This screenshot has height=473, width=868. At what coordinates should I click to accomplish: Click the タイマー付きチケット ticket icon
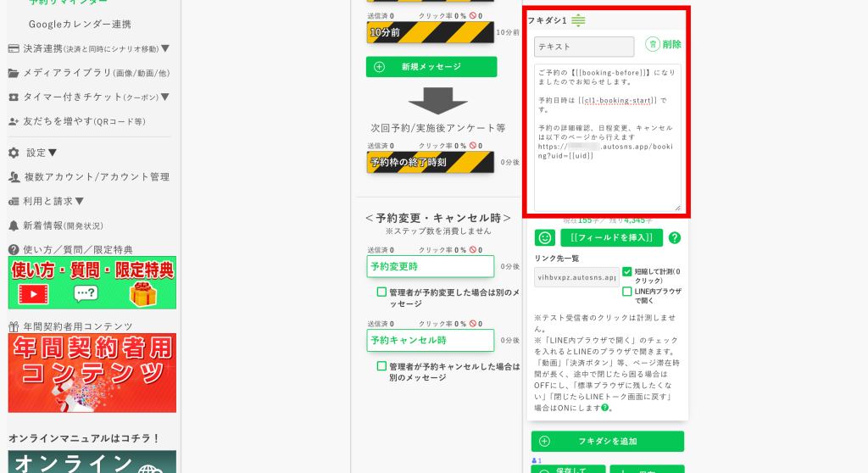click(14, 97)
